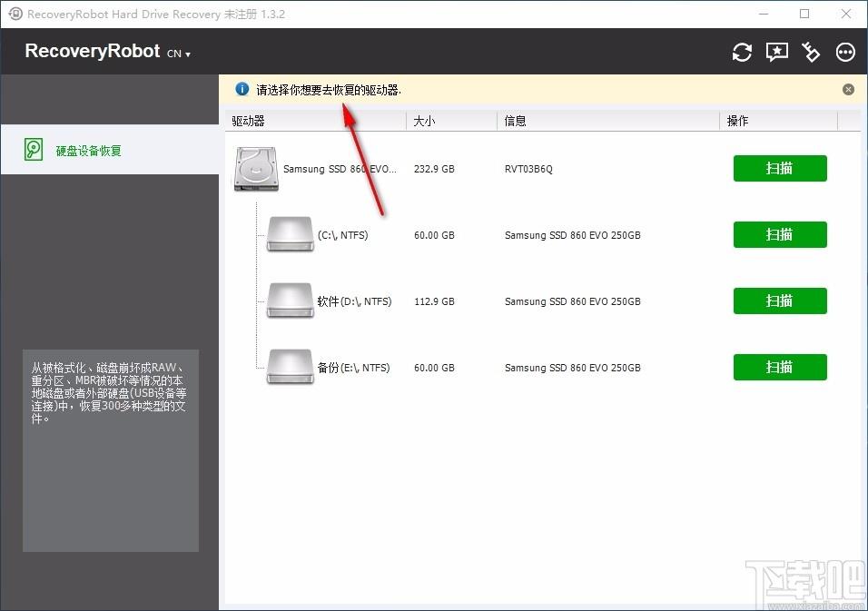This screenshot has height=611, width=868.
Task: Dismiss the yellow info bar
Action: pos(848,90)
